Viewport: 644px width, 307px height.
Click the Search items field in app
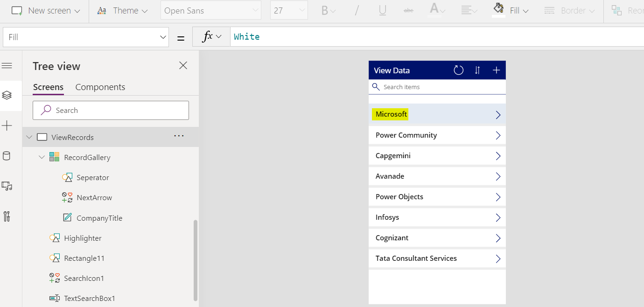click(x=437, y=87)
